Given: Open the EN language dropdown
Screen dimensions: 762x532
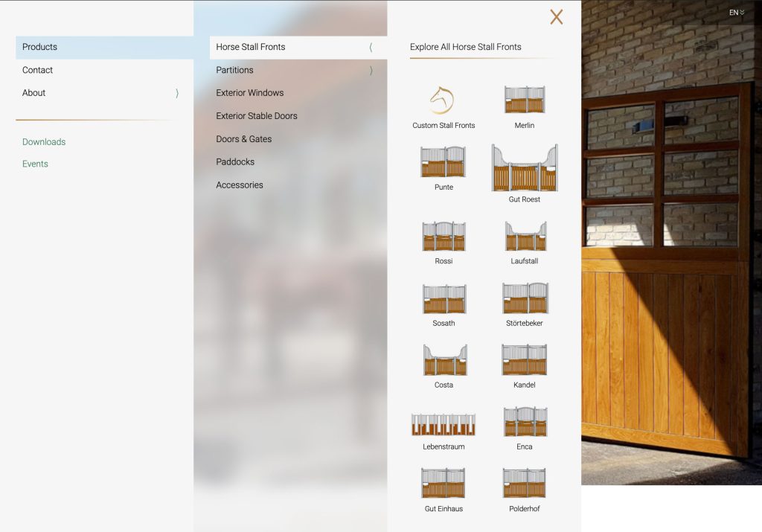Looking at the screenshot, I should tap(736, 13).
